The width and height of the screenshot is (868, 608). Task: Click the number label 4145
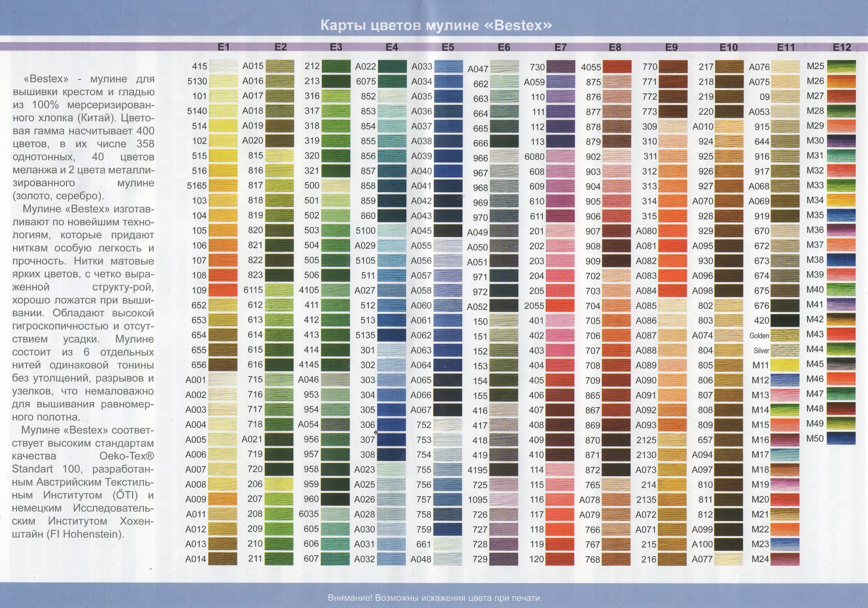coord(309,365)
